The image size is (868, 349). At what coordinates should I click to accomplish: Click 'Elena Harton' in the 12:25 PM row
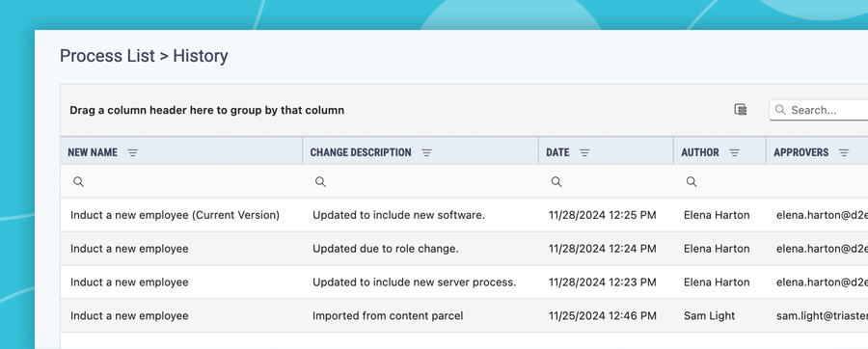[717, 215]
